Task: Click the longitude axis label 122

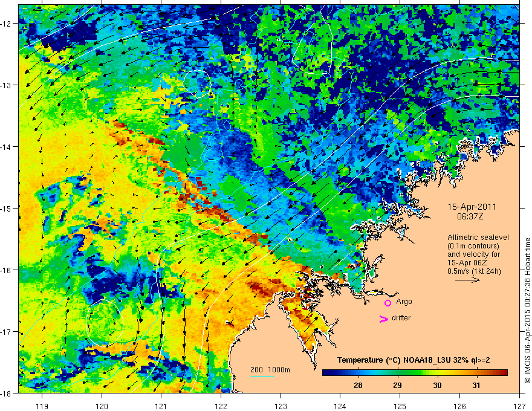Action: click(x=221, y=406)
